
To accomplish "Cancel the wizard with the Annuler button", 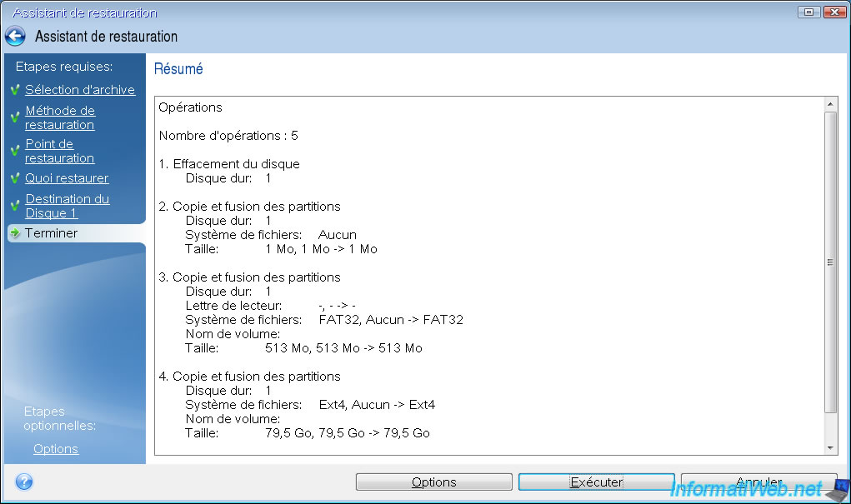I will pyautogui.click(x=758, y=482).
